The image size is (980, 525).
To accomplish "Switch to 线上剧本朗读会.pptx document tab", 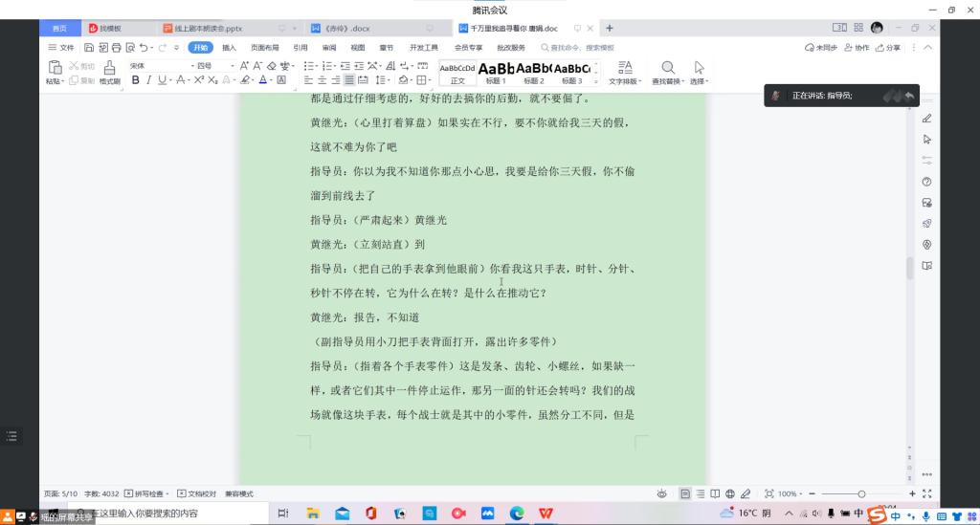I will coord(208,29).
